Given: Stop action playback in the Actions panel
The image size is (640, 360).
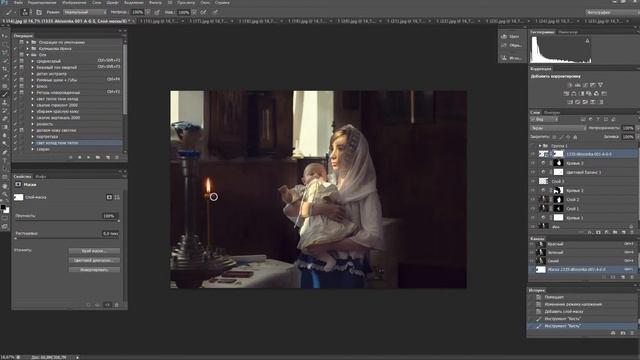Looking at the screenshot, I should click(x=71, y=157).
